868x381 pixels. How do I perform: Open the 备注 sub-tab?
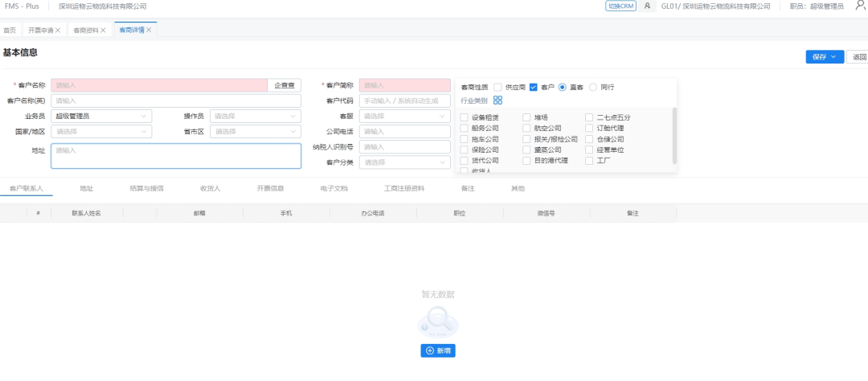point(468,188)
